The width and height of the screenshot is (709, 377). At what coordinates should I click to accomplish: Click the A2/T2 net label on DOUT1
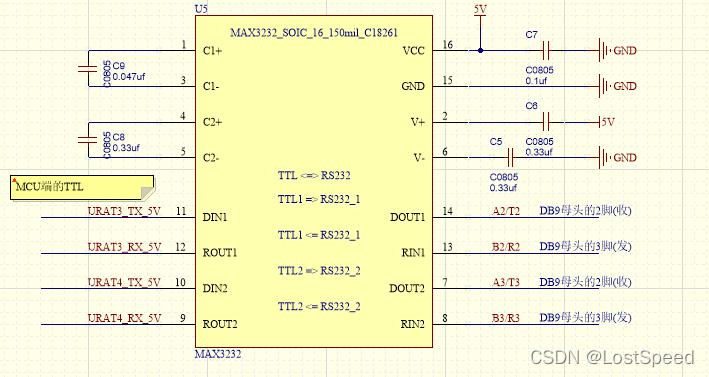click(506, 211)
